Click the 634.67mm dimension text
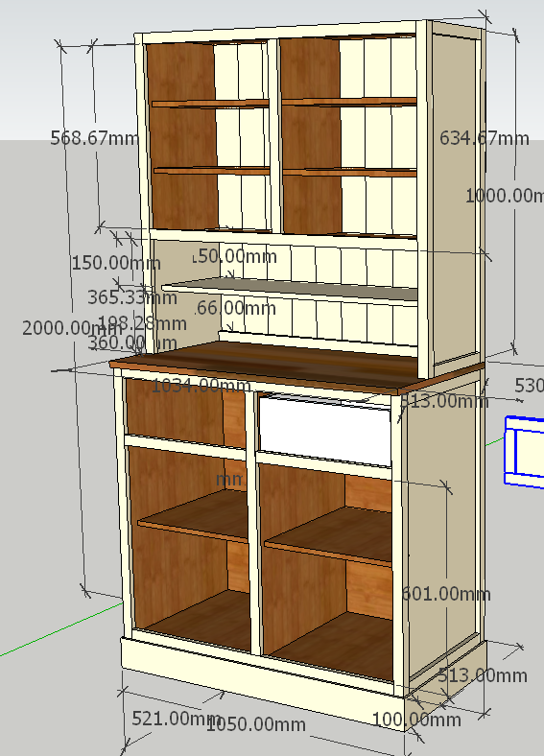Viewport: 544px width, 756px height. [x=485, y=138]
